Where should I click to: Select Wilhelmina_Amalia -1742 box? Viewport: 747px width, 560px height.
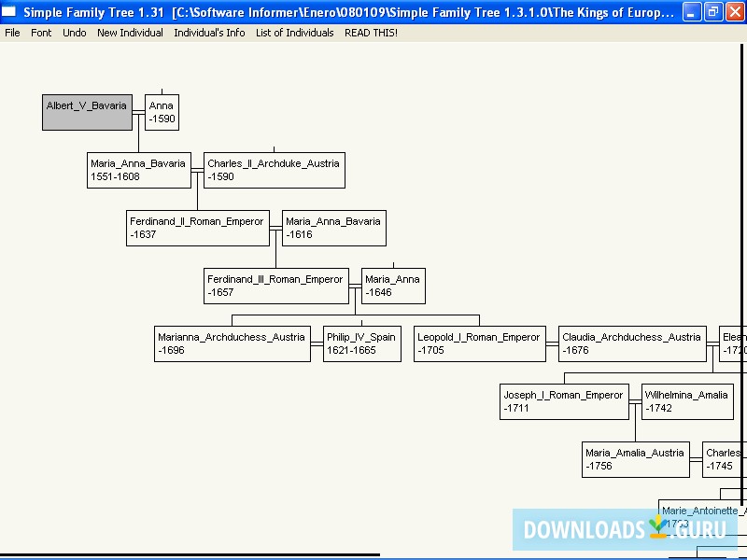click(x=686, y=400)
